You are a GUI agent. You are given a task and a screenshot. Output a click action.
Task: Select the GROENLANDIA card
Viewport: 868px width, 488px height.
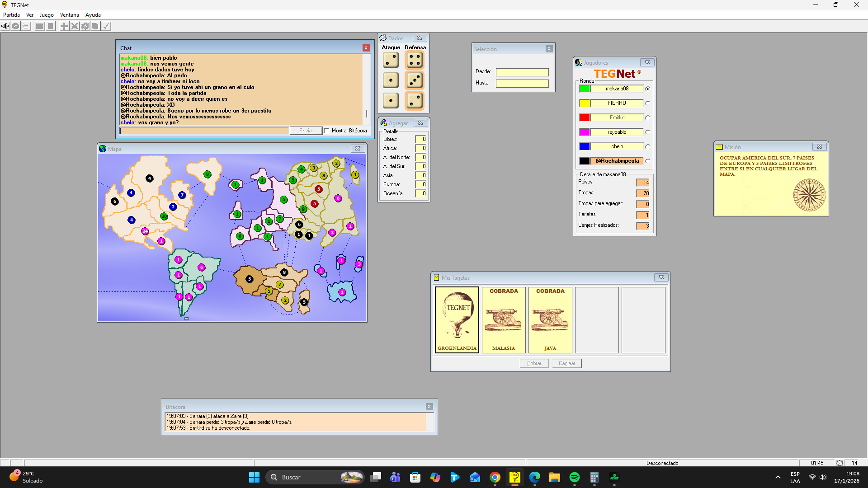coord(457,320)
